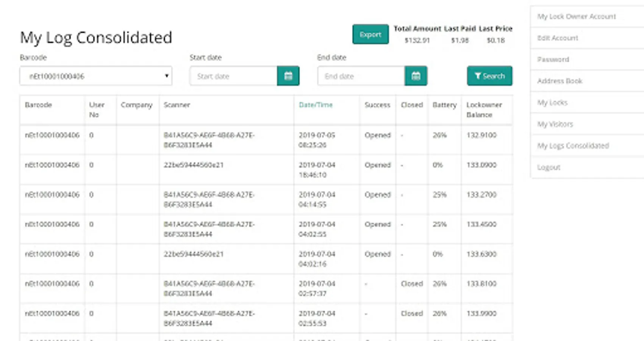Click the Closed status in the 133.9900 row
This screenshot has width=644, height=341.
pos(412,314)
